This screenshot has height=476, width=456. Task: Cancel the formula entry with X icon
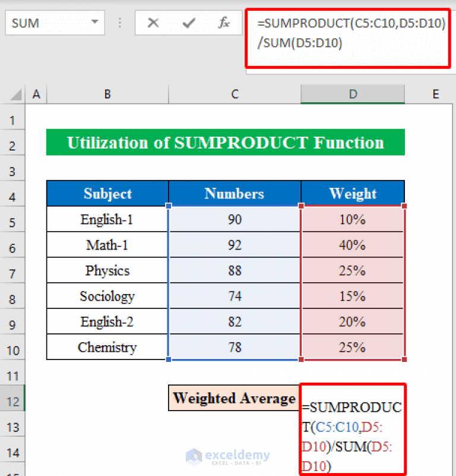[153, 23]
